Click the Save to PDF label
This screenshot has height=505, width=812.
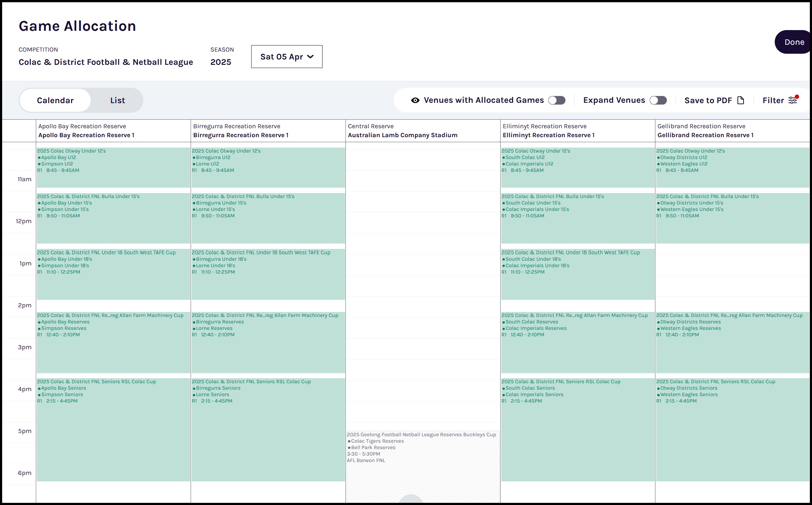(x=708, y=100)
